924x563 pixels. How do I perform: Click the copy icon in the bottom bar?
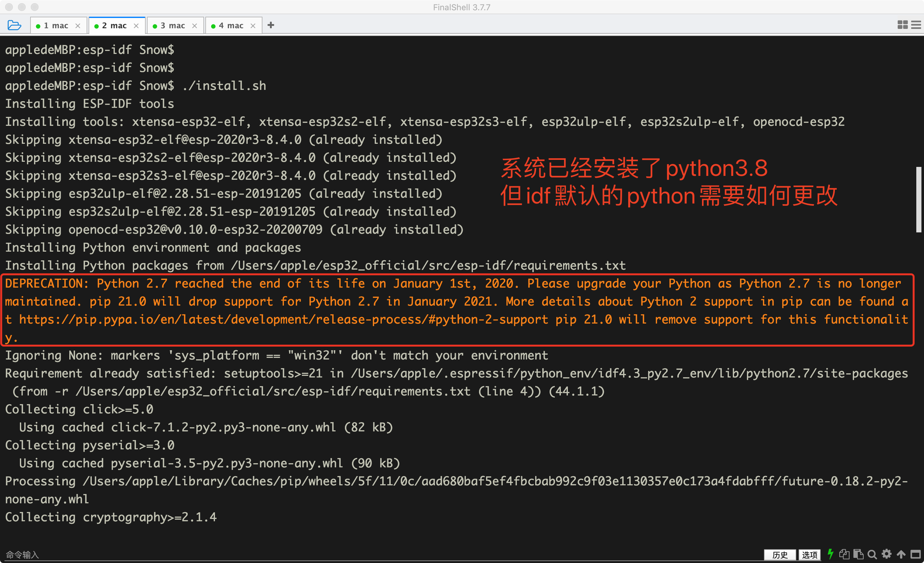pos(844,554)
